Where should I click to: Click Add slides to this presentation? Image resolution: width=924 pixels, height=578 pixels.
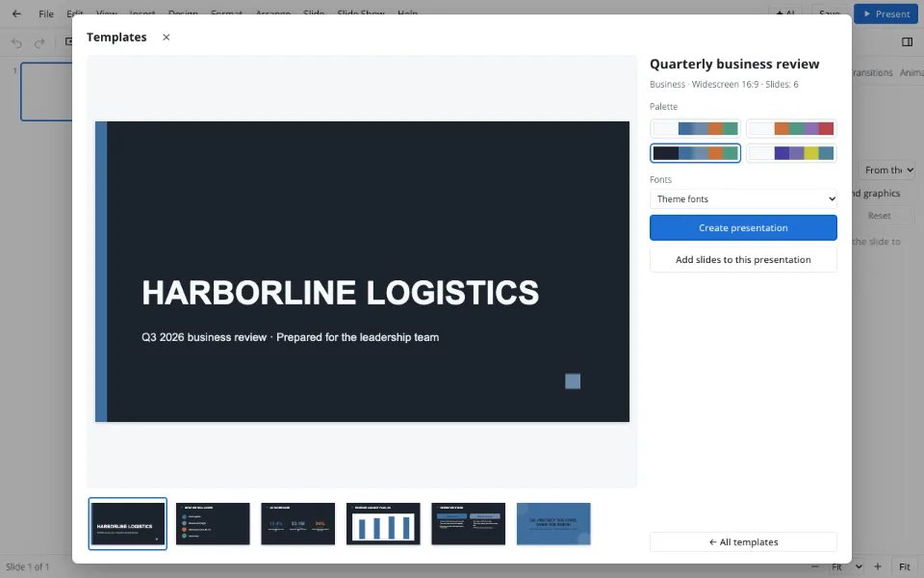click(743, 259)
